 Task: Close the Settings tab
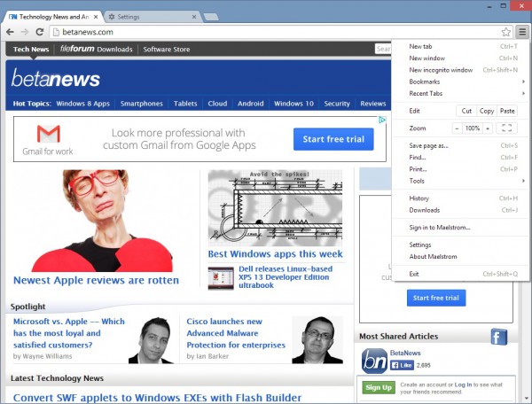coord(194,17)
